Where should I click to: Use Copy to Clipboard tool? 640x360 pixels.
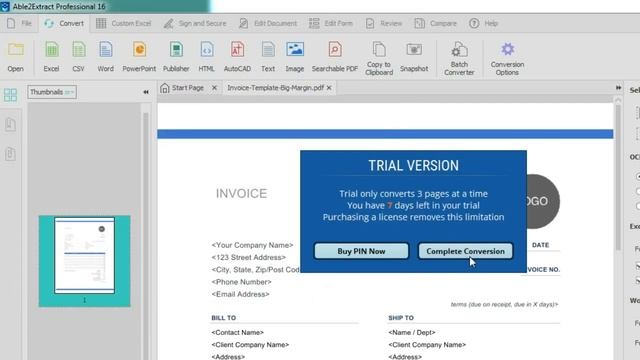[379, 58]
